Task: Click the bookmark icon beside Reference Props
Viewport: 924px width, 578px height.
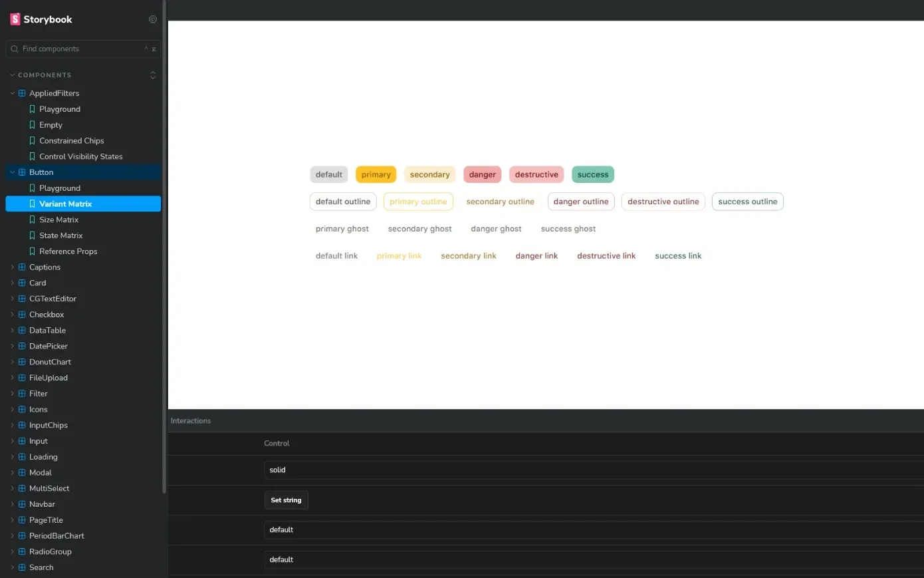Action: (32, 251)
